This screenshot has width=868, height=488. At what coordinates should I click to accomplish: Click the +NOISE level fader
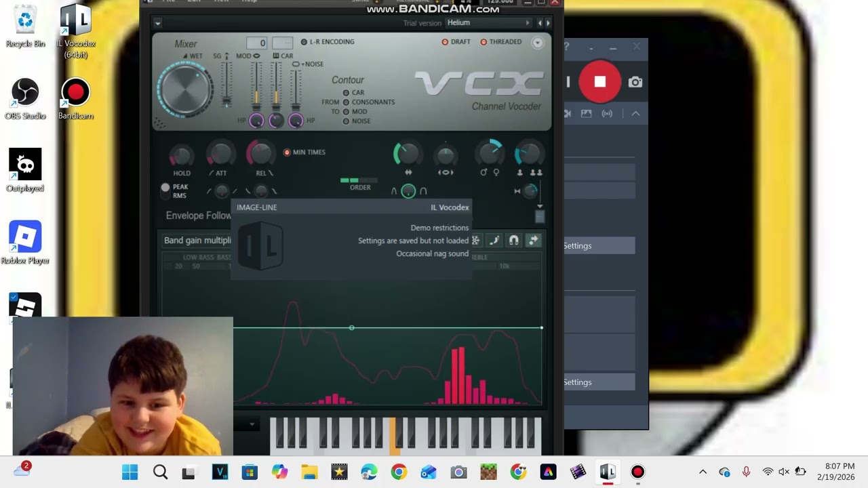point(296,89)
